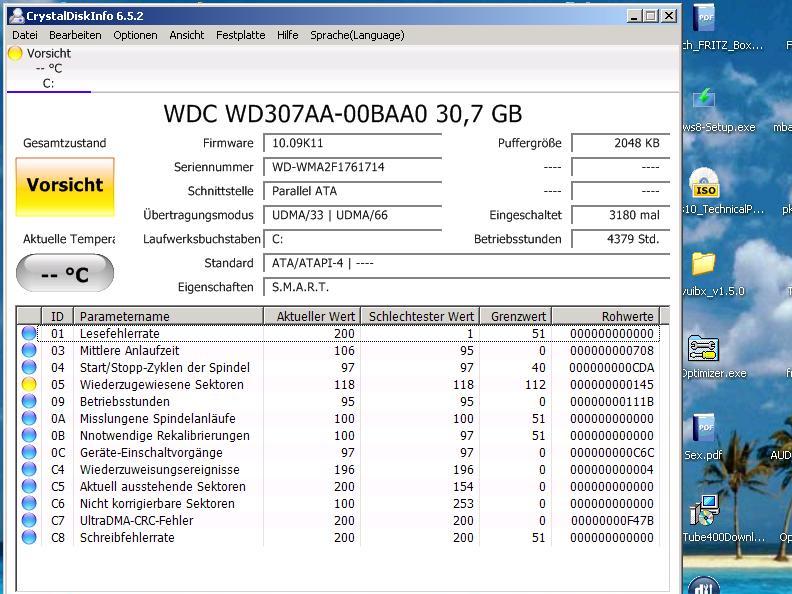Image resolution: width=792 pixels, height=594 pixels.
Task: Click status icon for Schreibfehlerrate
Action: 29,537
